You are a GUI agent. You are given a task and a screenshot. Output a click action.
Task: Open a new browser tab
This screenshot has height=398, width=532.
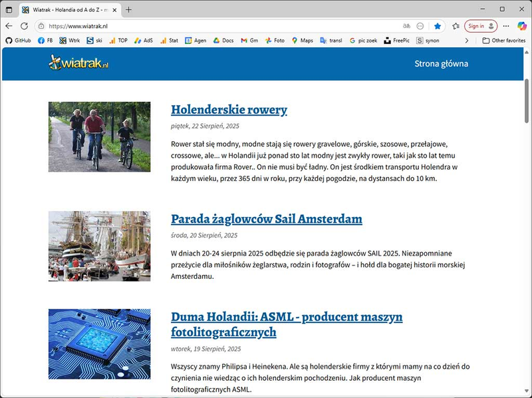[x=129, y=9]
